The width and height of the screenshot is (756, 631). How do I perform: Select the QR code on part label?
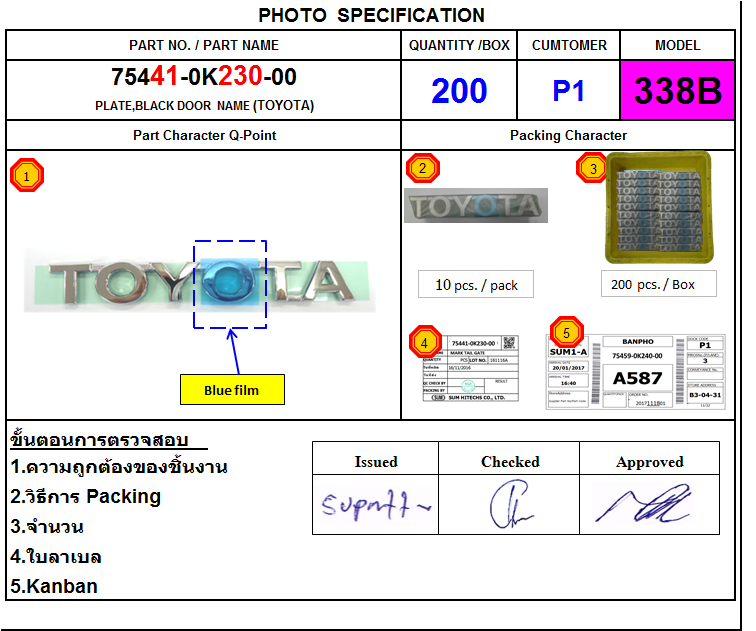pos(509,343)
